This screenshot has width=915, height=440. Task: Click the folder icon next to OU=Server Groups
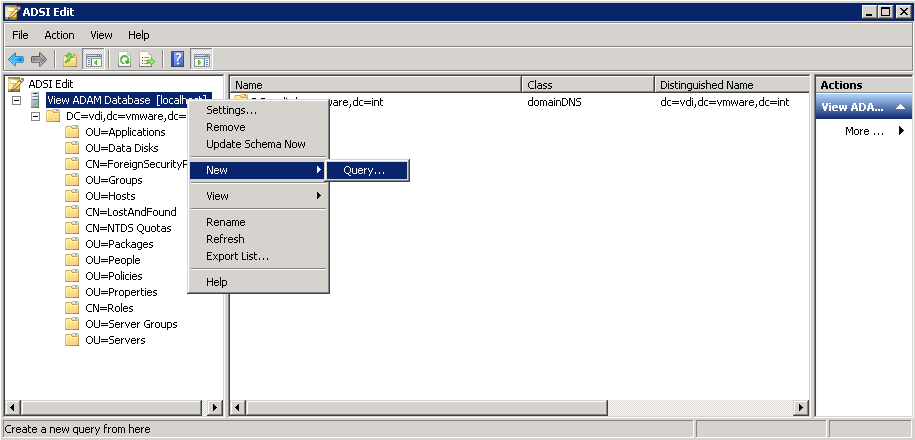pyautogui.click(x=72, y=324)
